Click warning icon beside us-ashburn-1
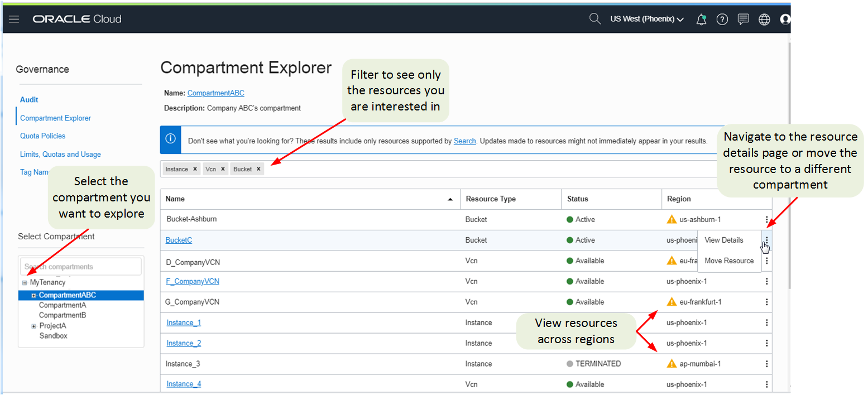Viewport: 868px width, 395px height. point(672,219)
